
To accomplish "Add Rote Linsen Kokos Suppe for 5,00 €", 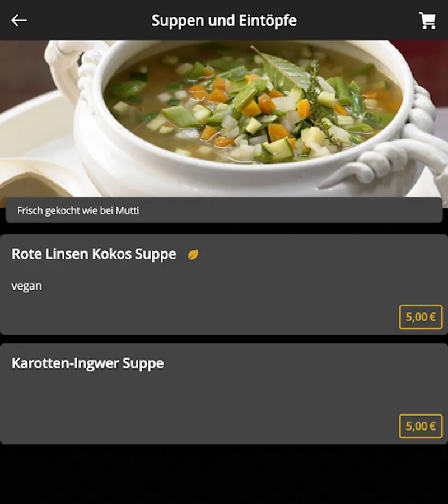I will tap(421, 317).
